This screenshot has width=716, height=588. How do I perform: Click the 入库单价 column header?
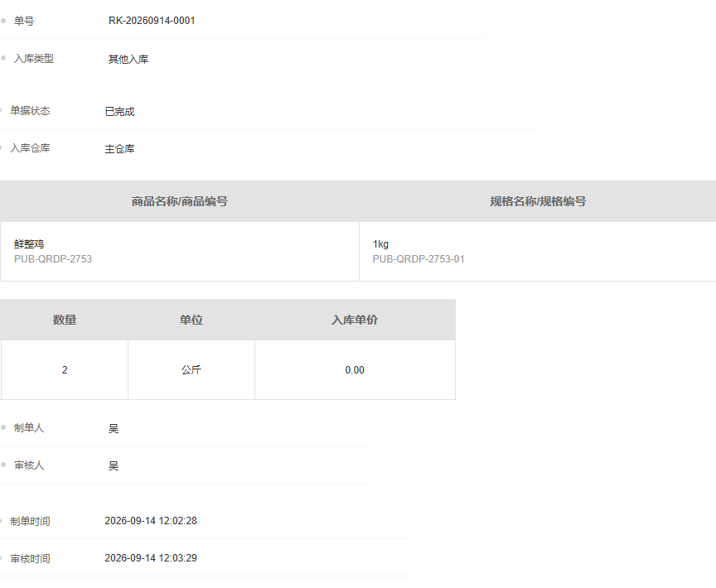click(355, 320)
